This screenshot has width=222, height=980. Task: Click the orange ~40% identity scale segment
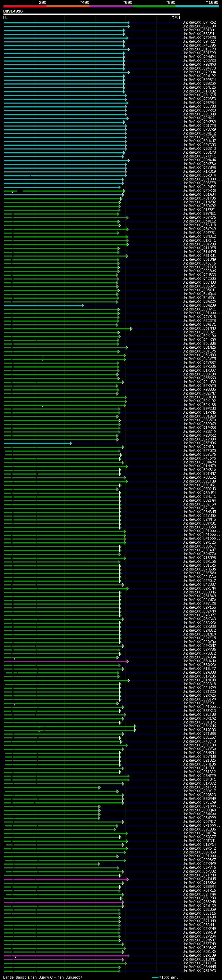tap(68, 7)
